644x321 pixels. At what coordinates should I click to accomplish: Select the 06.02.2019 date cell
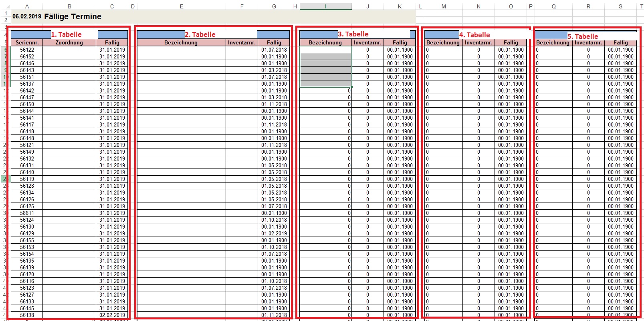tap(27, 16)
